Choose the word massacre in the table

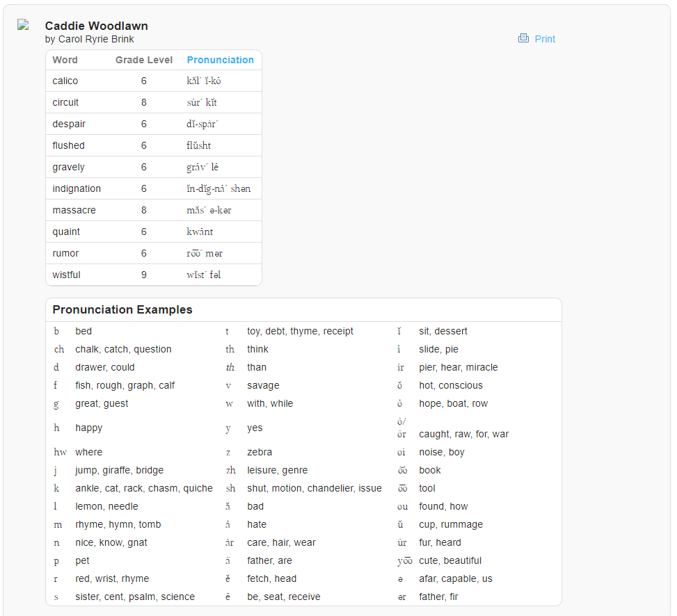(x=74, y=210)
